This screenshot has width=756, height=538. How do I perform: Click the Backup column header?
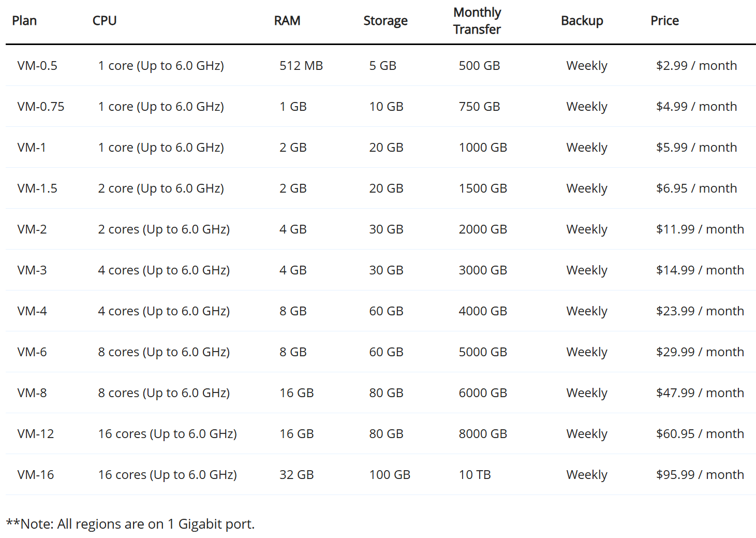[x=582, y=21]
